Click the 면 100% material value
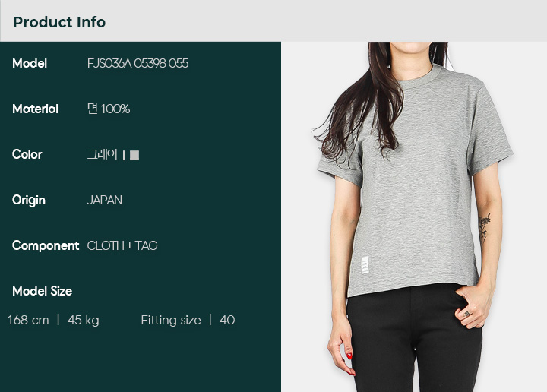 (x=109, y=109)
